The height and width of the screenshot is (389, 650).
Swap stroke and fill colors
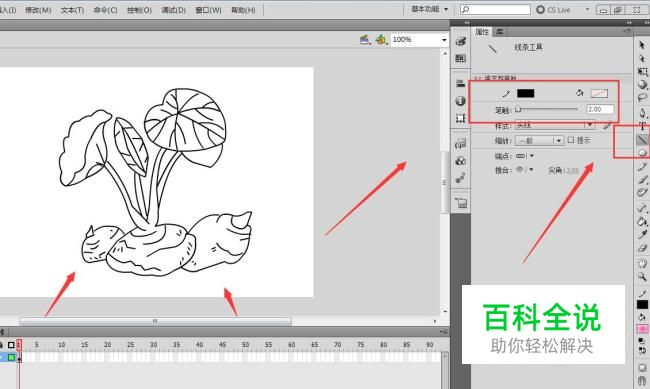642,350
